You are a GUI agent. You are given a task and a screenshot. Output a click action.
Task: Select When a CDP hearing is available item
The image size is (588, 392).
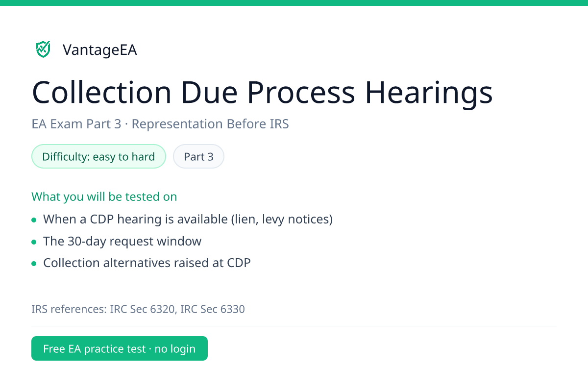[188, 219]
